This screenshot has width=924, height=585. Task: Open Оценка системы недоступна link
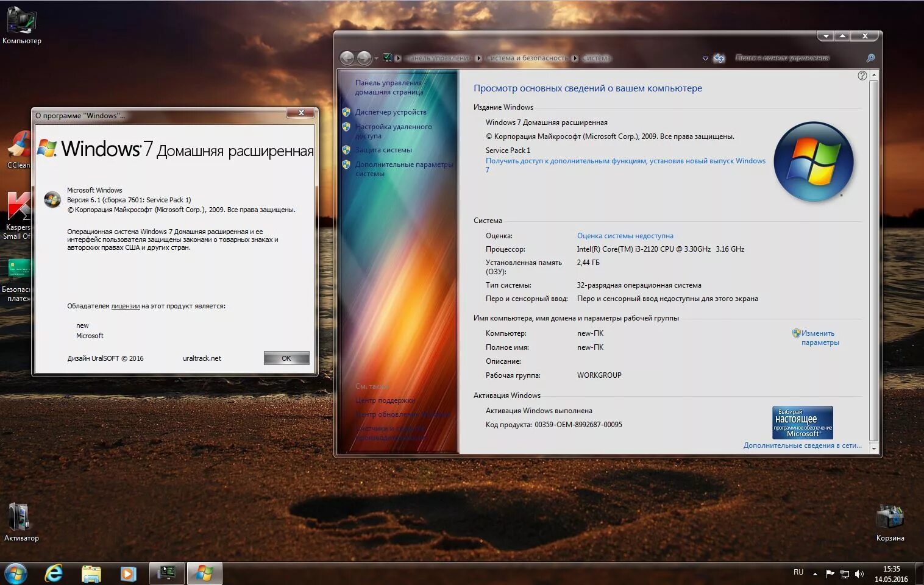click(625, 236)
